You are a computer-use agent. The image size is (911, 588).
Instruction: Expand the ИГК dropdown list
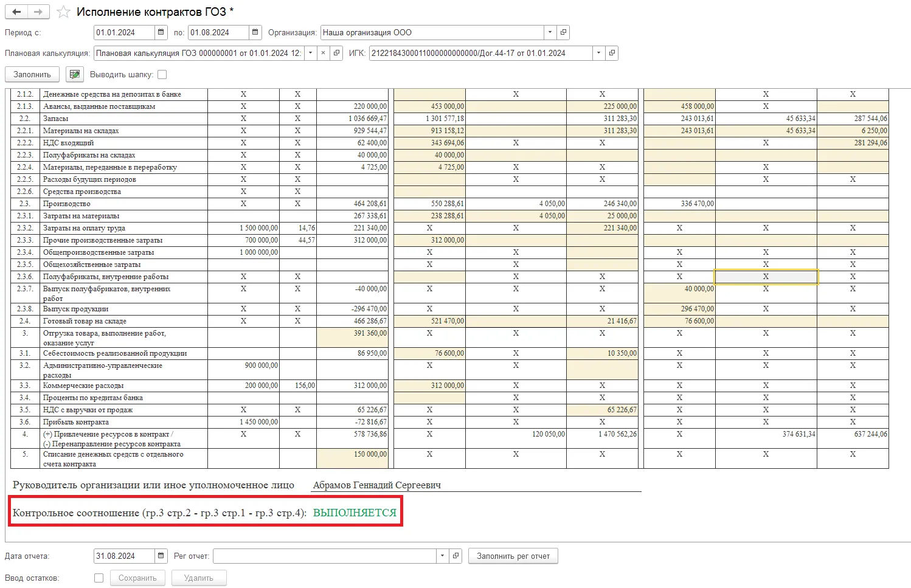(x=599, y=54)
